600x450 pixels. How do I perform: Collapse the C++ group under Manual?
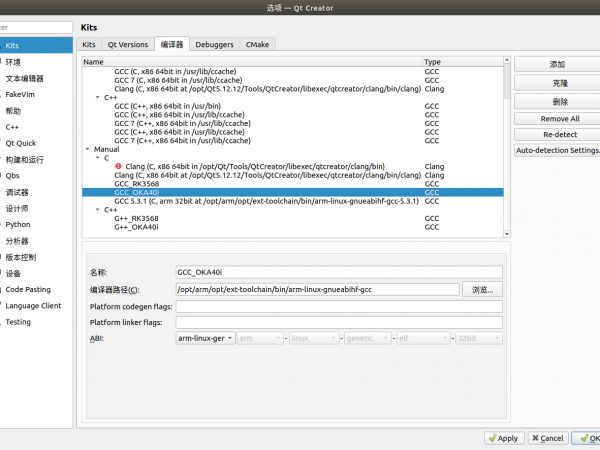98,210
